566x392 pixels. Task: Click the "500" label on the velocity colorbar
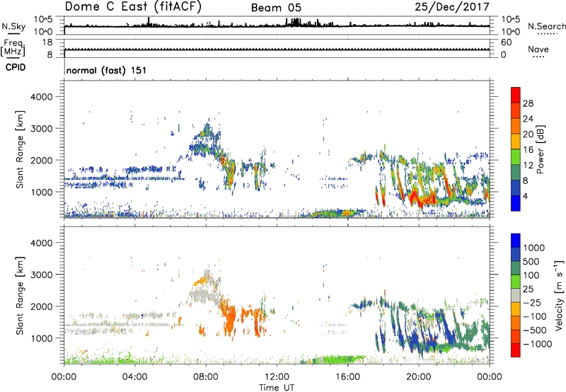click(x=530, y=262)
